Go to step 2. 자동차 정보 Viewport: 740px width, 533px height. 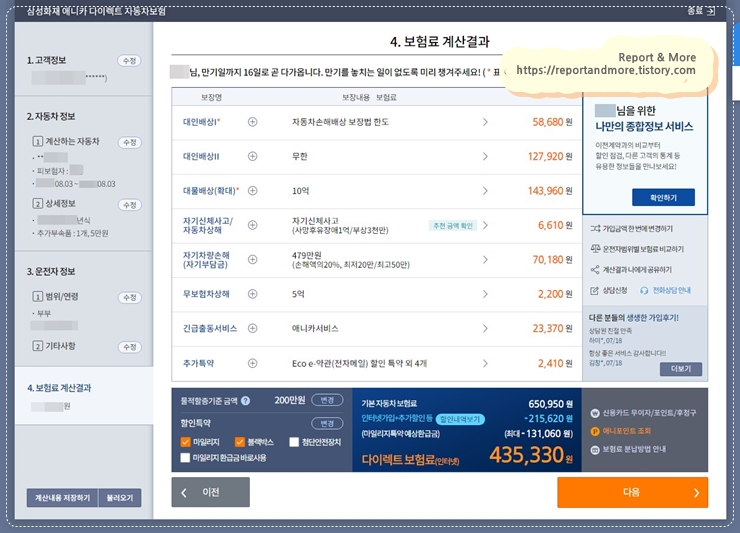[x=51, y=116]
